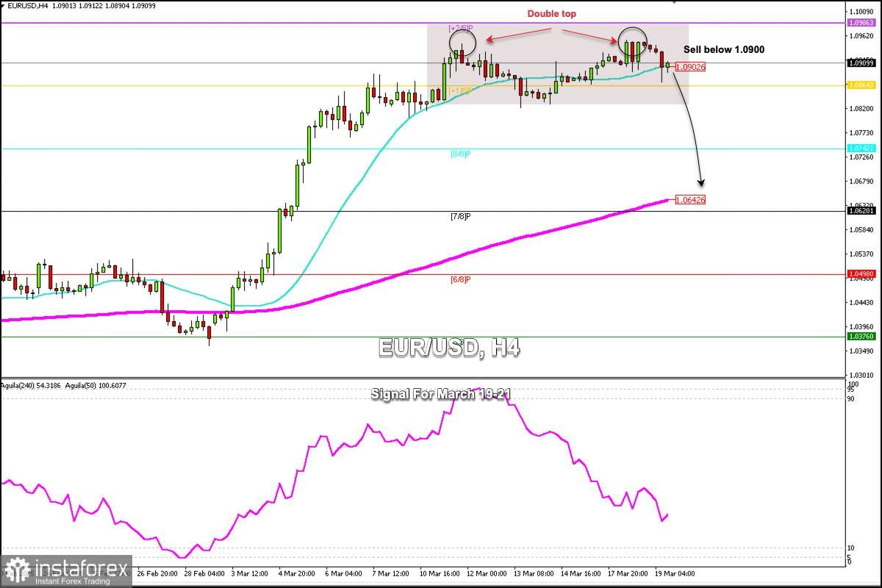Click the Aguila(240) indicator header text
Image resolution: width=882 pixels, height=588 pixels.
click(30, 384)
